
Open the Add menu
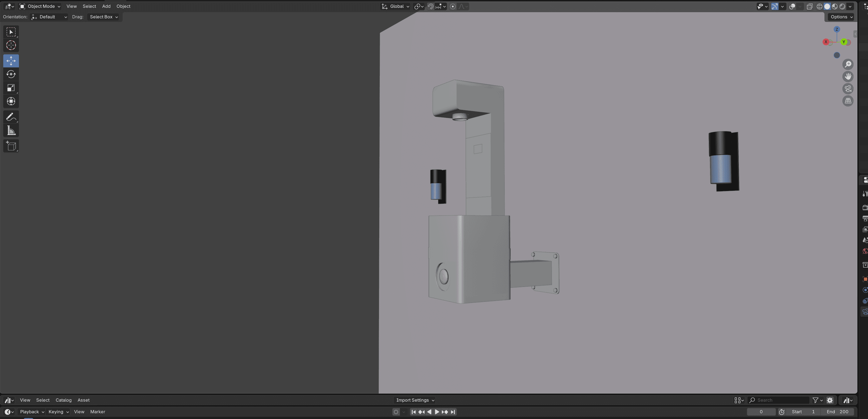click(106, 6)
